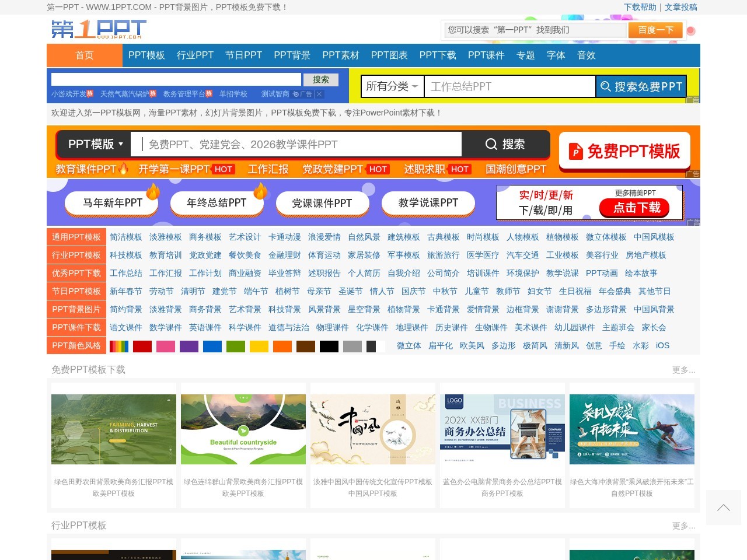Click the 工作总结 tag link

(x=125, y=273)
